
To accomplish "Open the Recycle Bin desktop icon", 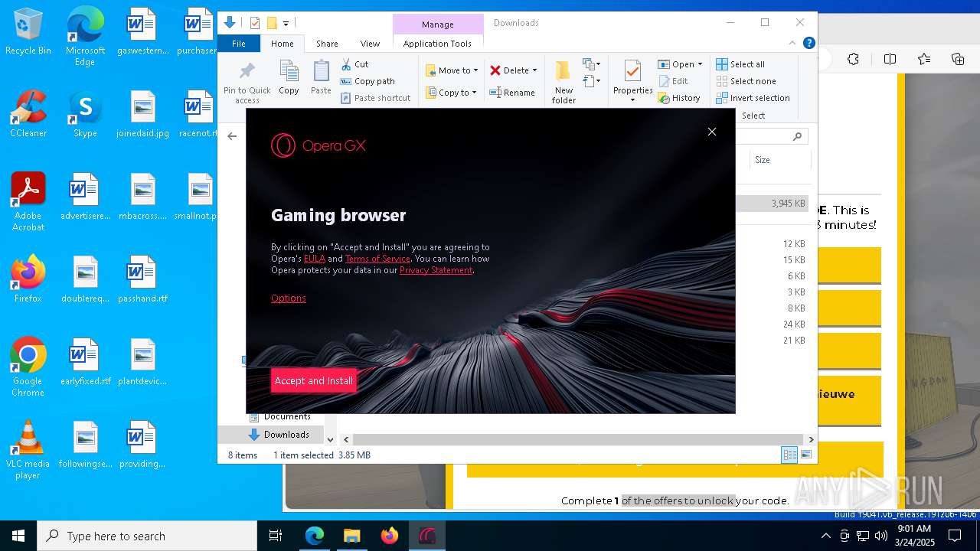I will (28, 32).
